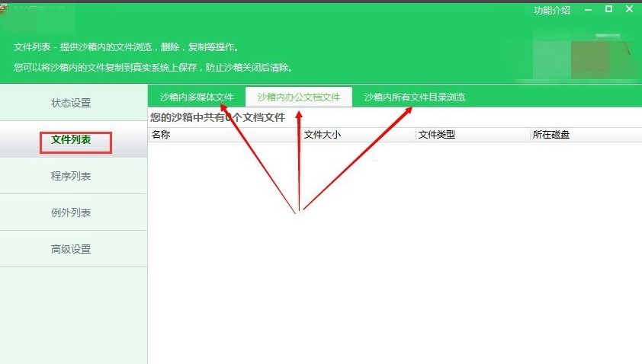Viewport: 642px width, 364px height.
Task: Select 文件列表 in the sidebar
Action: tap(73, 139)
